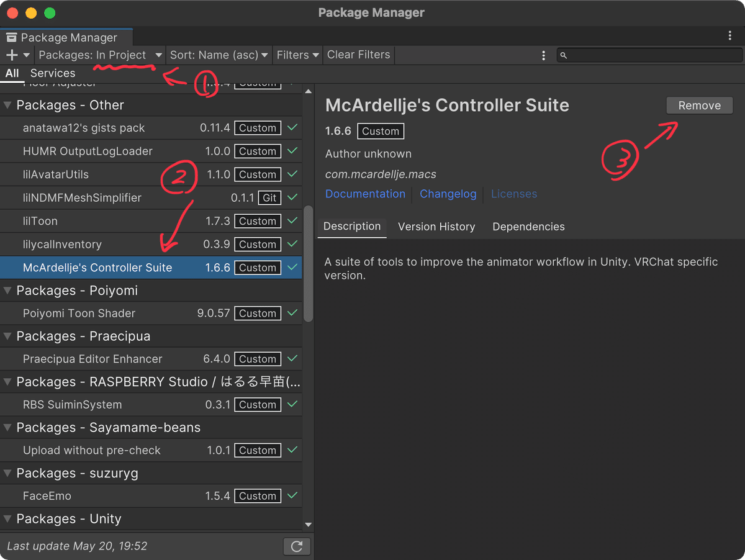The image size is (745, 560).
Task: Click green checkmark for RBS SuiminSystem
Action: (292, 404)
